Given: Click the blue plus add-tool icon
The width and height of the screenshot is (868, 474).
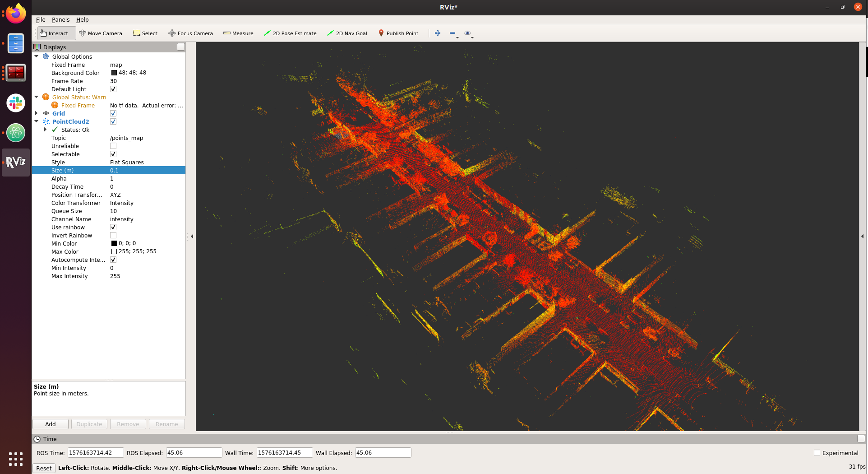Looking at the screenshot, I should tap(437, 33).
